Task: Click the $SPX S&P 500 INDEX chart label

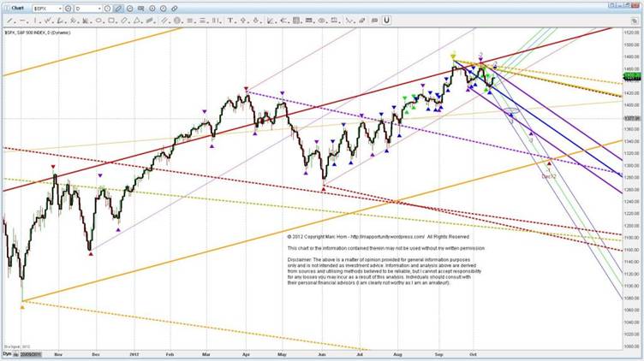Action: [x=27, y=30]
